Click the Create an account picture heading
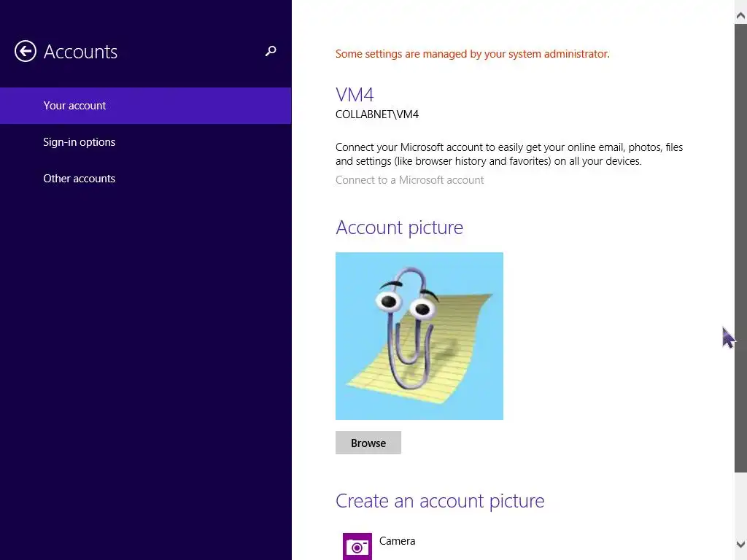This screenshot has width=747, height=560. (440, 501)
